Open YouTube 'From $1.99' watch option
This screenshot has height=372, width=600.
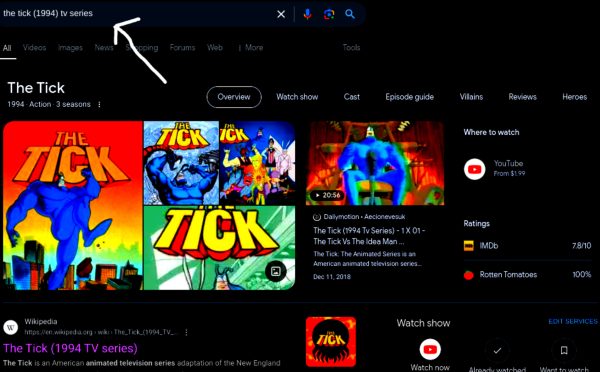point(509,168)
